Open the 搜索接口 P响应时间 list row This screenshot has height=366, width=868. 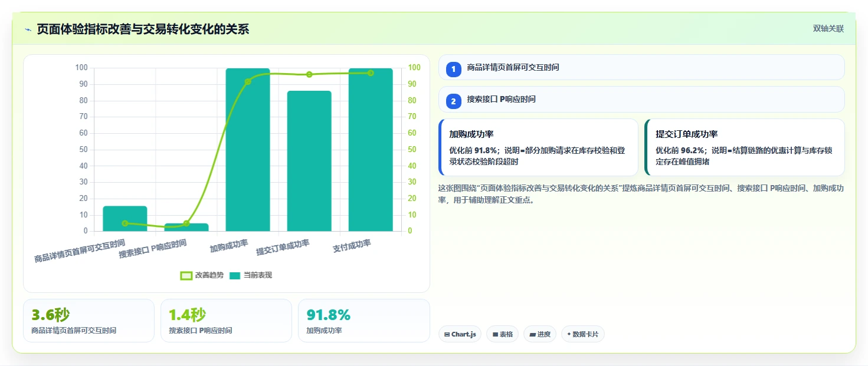tap(641, 99)
